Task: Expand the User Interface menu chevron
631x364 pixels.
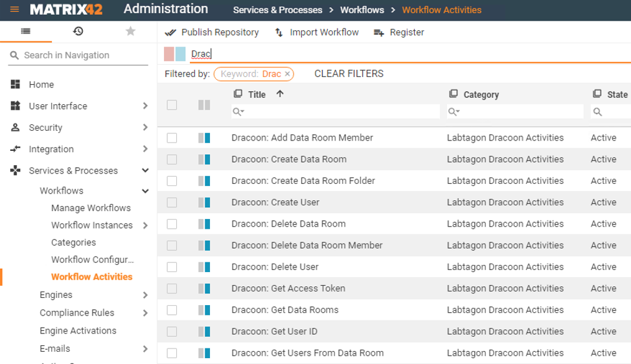Action: tap(145, 106)
